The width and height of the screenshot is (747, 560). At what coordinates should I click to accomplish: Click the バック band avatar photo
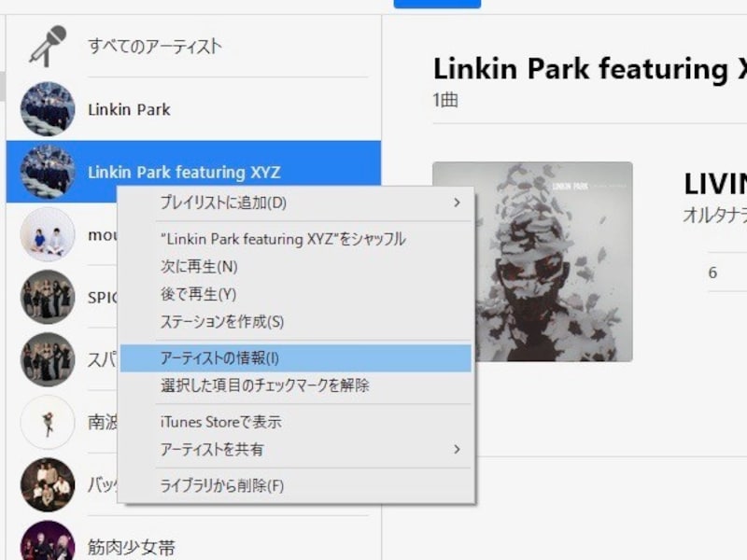point(48,484)
